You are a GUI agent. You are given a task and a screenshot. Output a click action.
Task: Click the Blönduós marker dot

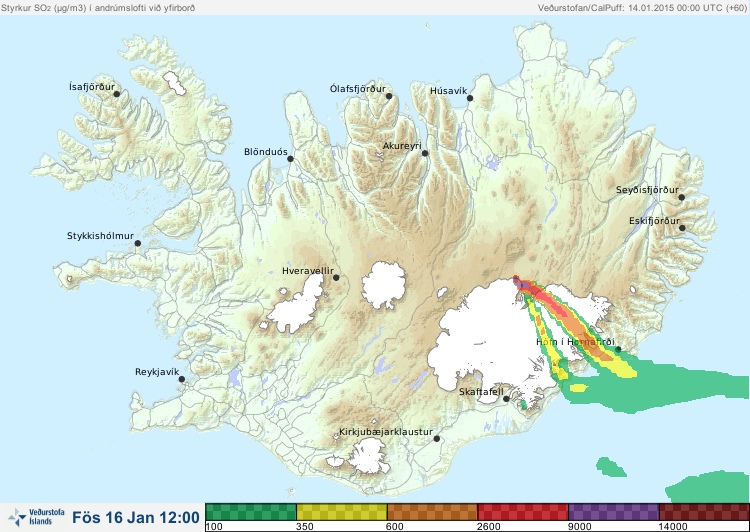pyautogui.click(x=290, y=159)
